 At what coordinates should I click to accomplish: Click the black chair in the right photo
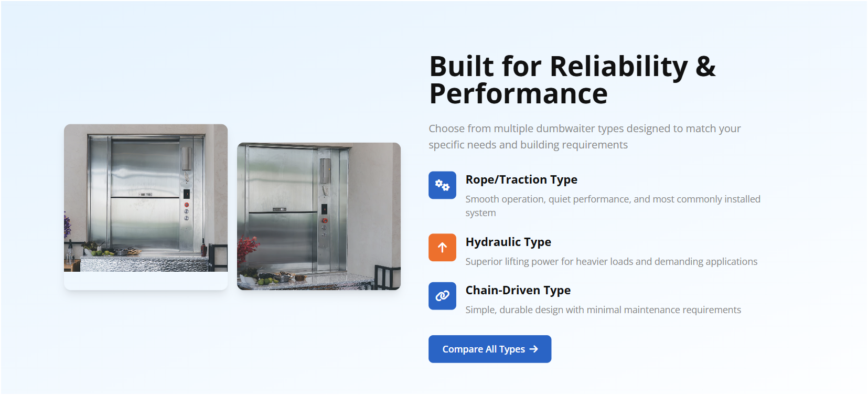point(387,277)
